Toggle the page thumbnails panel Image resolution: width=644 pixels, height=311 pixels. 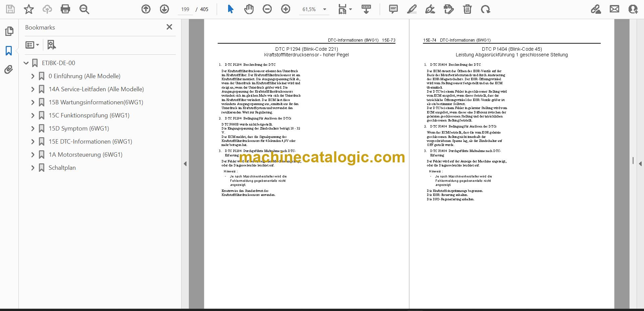point(9,31)
